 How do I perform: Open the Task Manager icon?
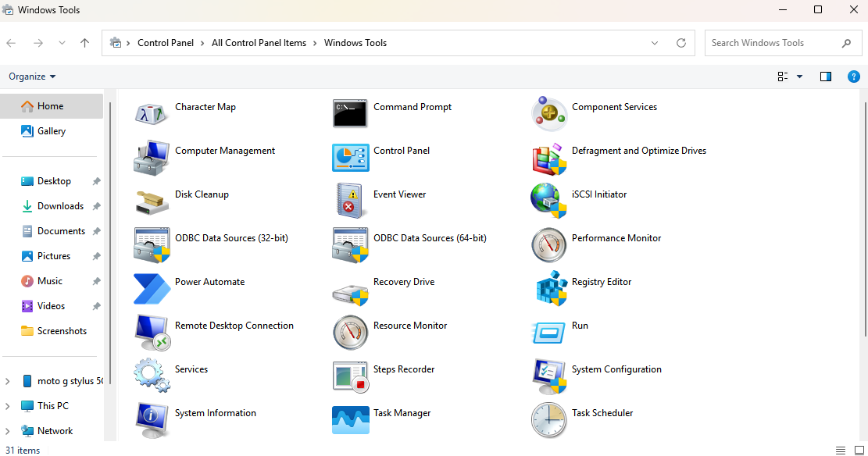click(350, 420)
